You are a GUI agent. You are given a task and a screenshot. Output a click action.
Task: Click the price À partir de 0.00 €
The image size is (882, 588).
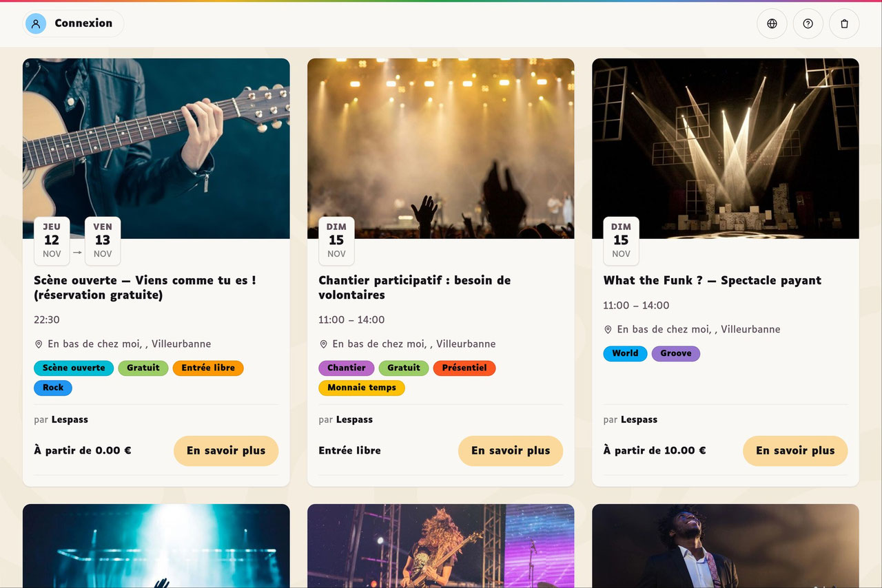[83, 451]
